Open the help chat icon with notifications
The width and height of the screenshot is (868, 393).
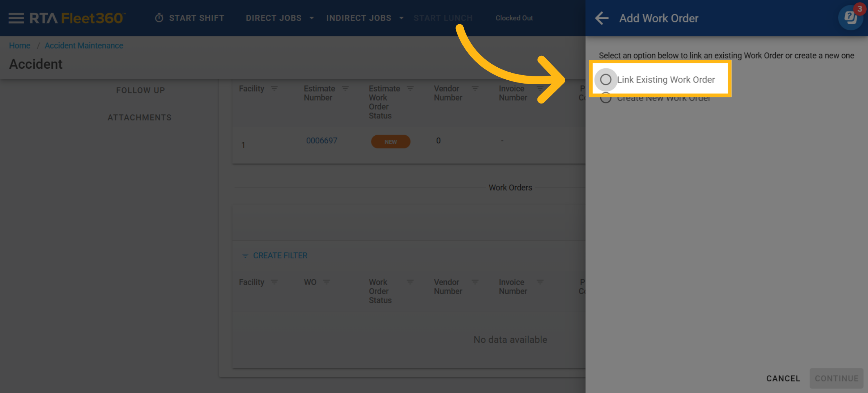851,17
